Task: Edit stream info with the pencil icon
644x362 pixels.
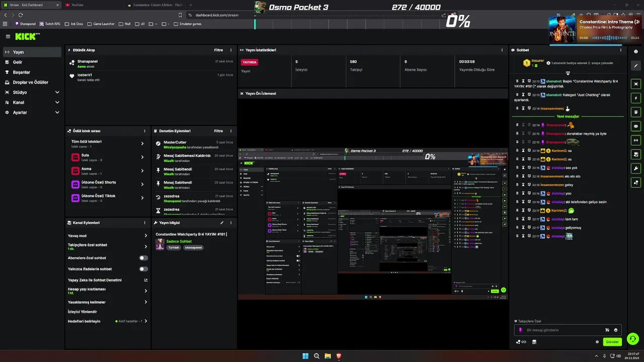Action: [x=222, y=223]
